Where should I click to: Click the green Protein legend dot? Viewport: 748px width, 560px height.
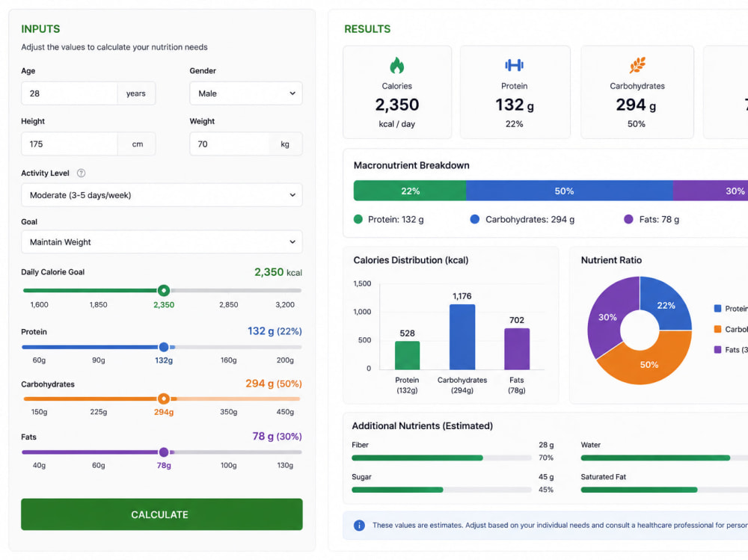click(x=358, y=219)
